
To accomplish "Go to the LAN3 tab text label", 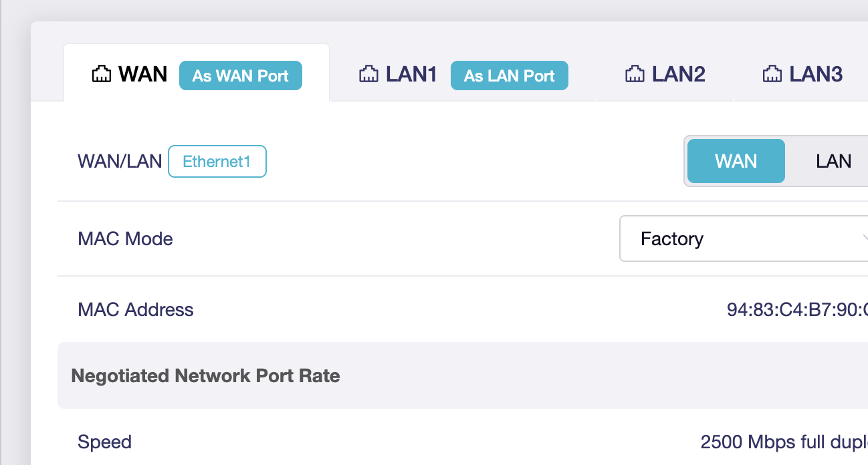I will click(815, 74).
